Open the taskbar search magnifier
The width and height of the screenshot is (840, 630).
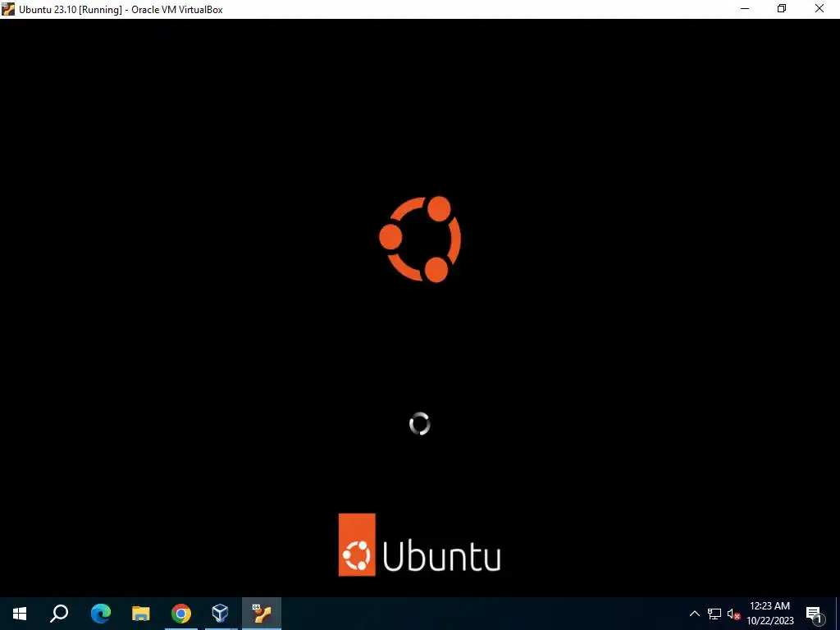pos(59,614)
